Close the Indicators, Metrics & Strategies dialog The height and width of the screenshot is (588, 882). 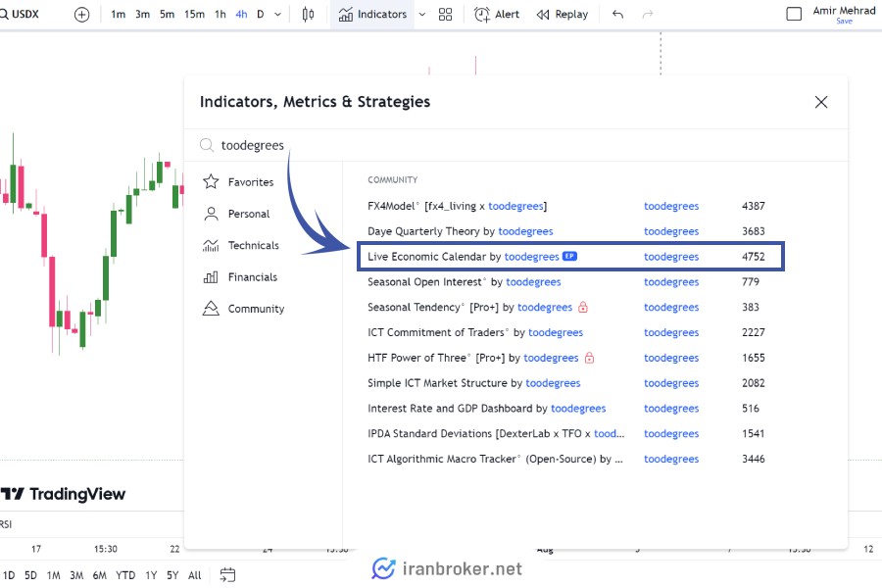(821, 102)
